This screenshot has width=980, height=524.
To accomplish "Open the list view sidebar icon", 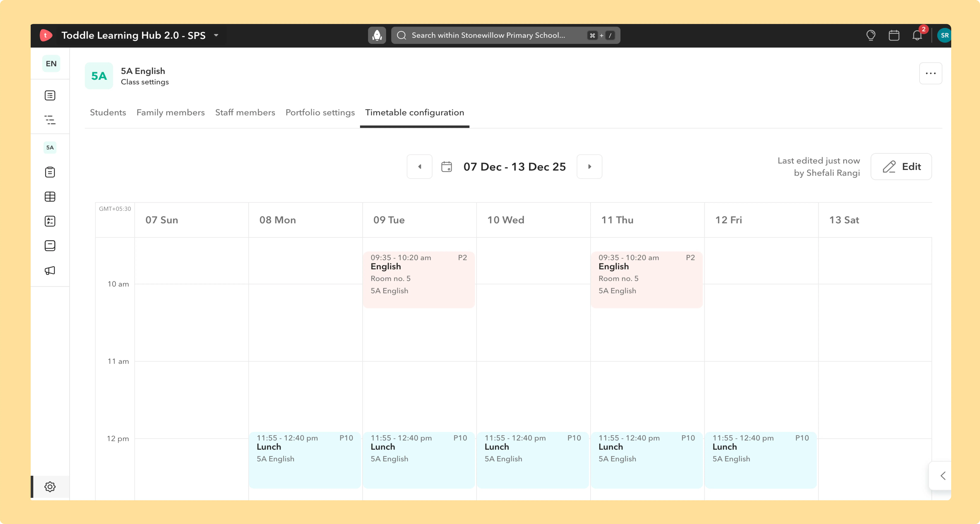I will click(x=50, y=95).
